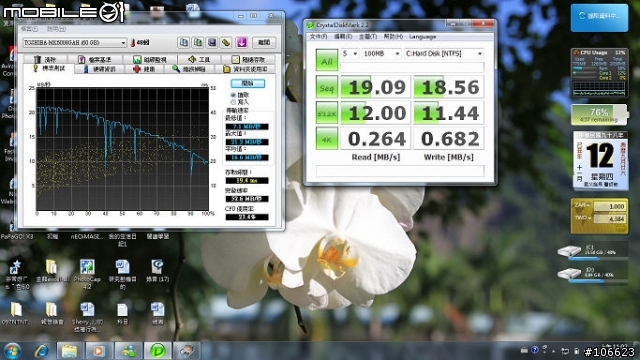The width and height of the screenshot is (640, 360).
Task: Click HD Tune Exit (離開) button
Action: pos(264,42)
